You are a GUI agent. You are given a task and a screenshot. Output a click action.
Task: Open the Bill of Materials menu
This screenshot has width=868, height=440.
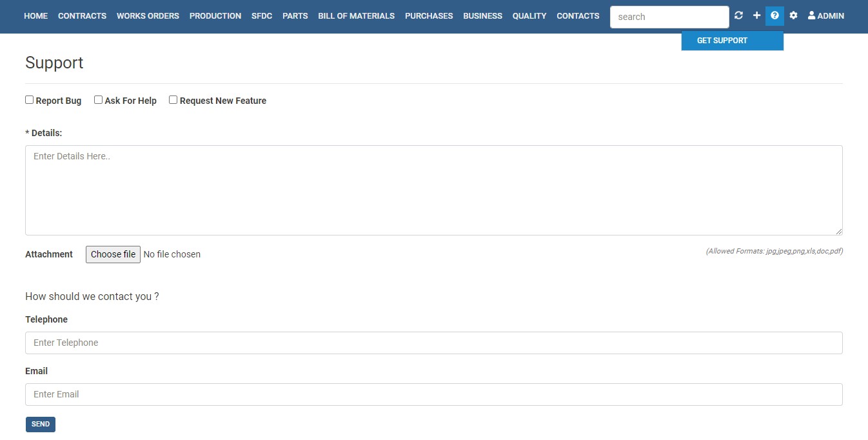(356, 15)
